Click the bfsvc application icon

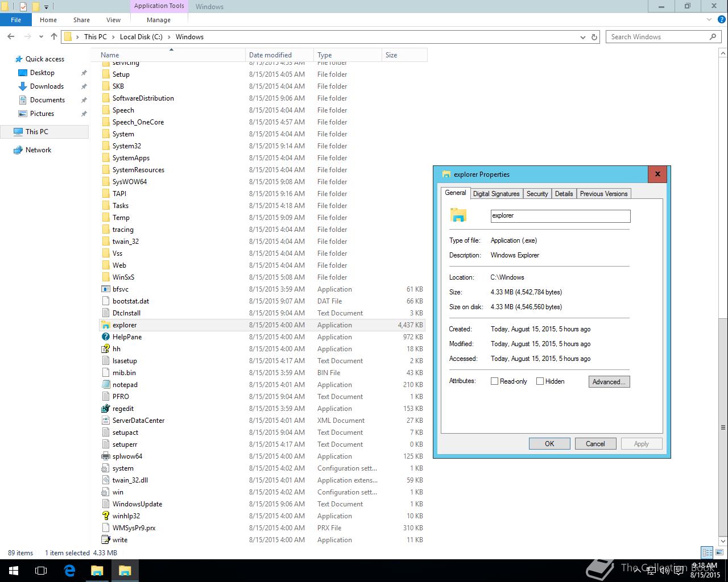105,289
